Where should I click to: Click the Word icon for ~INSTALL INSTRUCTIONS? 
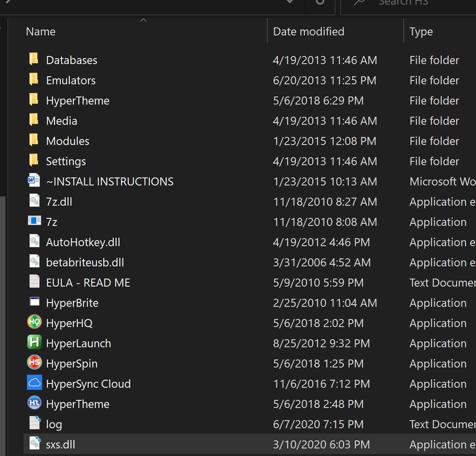pyautogui.click(x=34, y=180)
